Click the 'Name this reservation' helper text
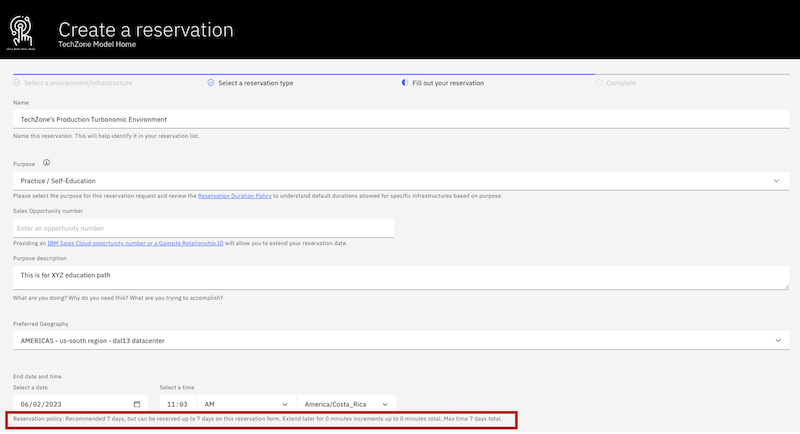Screen dimensions: 800x434 (106, 136)
